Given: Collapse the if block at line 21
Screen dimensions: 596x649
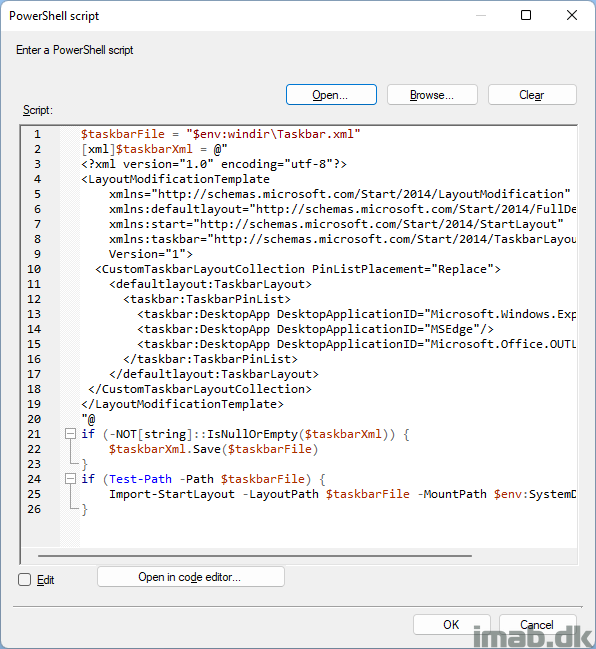Looking at the screenshot, I should [x=71, y=434].
